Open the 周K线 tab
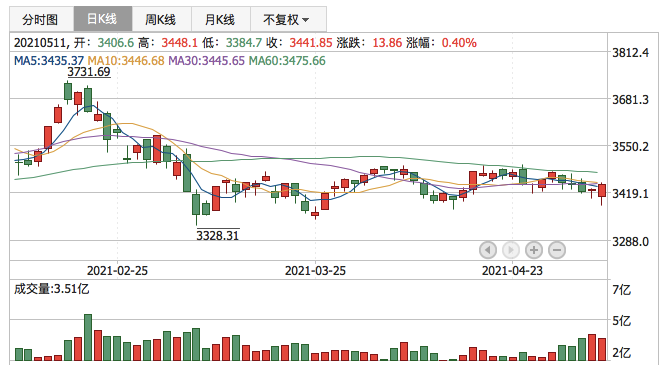The image size is (667, 368). [161, 19]
